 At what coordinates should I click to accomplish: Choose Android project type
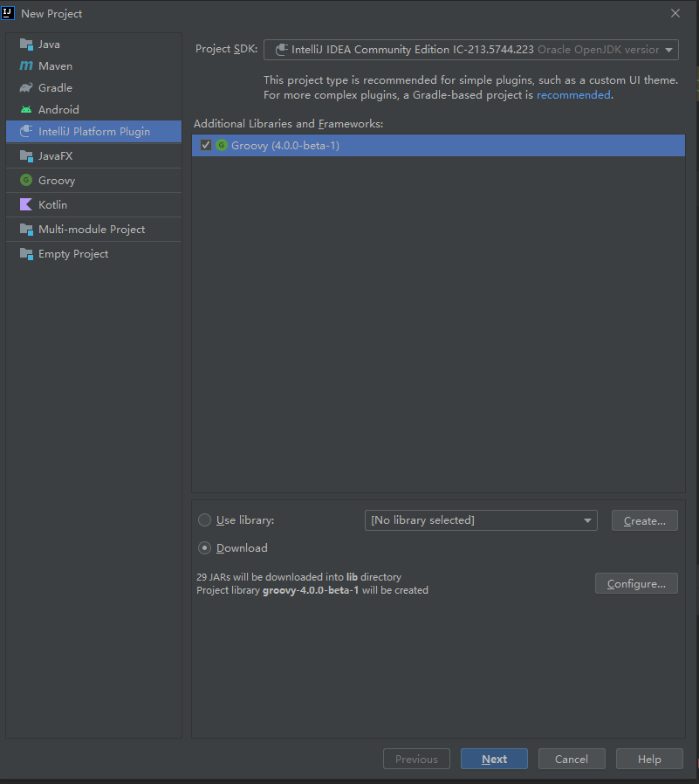(x=93, y=109)
